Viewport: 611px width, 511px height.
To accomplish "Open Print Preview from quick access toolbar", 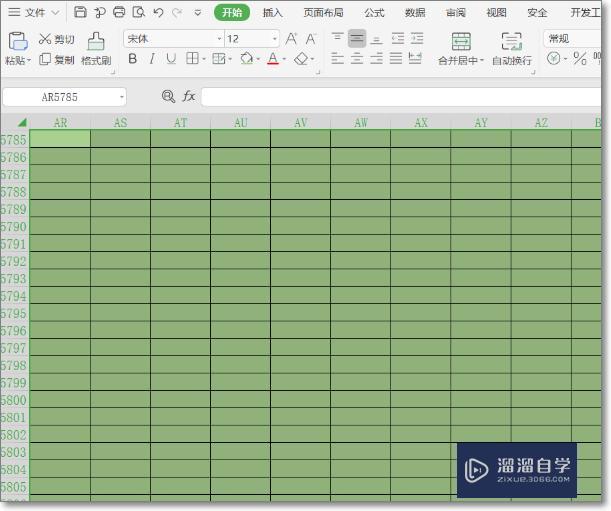I will (x=139, y=12).
